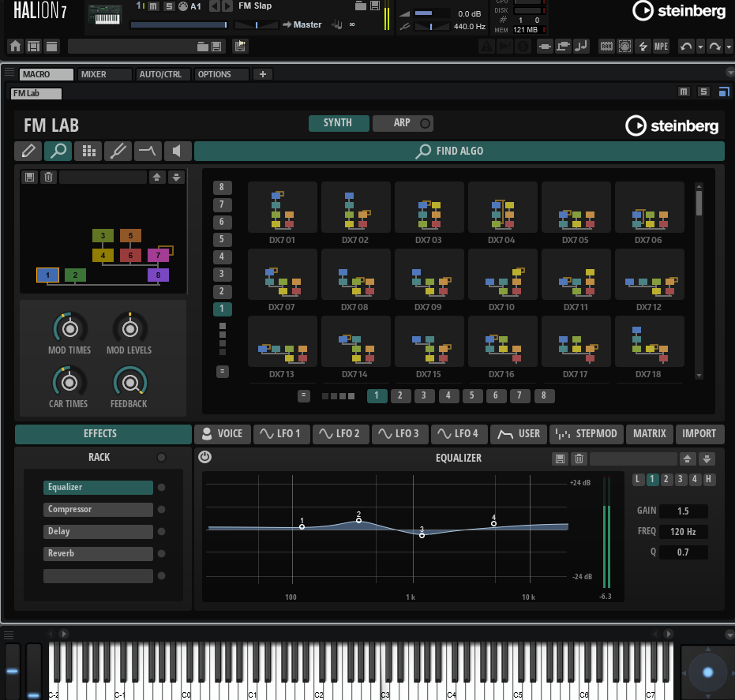Select operator 1 box in algorithm display

point(48,275)
